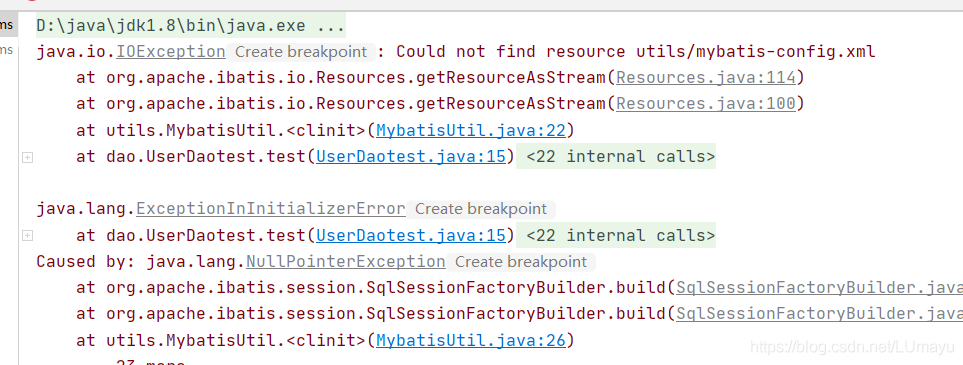Click the 'getResourceAsStream' text on the Resources.java:114 row
Image resolution: width=963 pixels, height=365 pixels.
pos(511,78)
